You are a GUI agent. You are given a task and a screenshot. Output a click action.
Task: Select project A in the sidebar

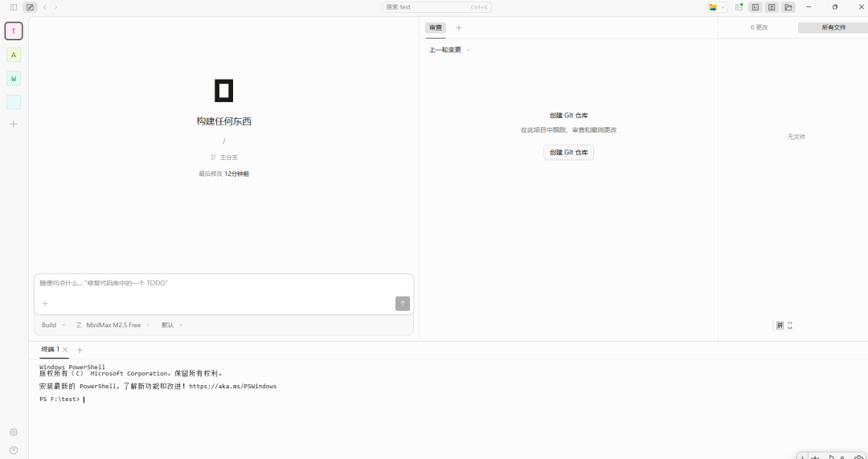(x=14, y=55)
